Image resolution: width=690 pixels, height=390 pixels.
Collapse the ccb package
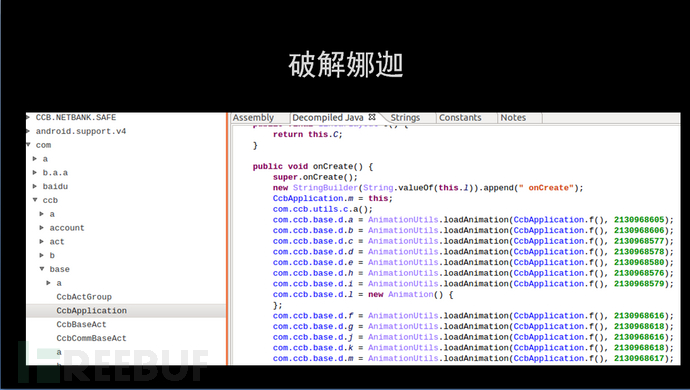tap(35, 200)
